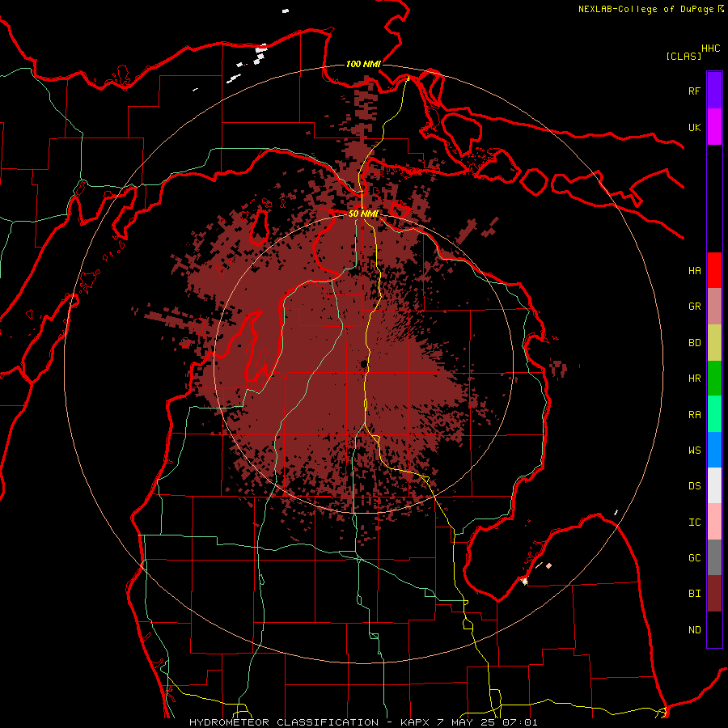728x728 pixels.
Task: Click the RF purple legend swatch
Action: [714, 91]
